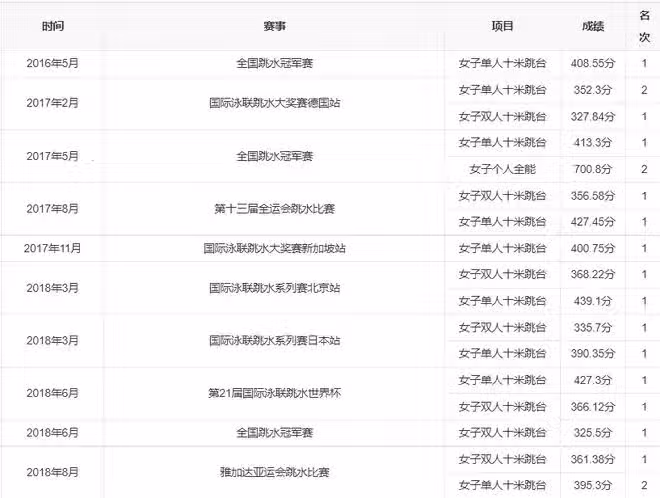Select the 2017年11月 date cell
The image size is (660, 498).
(52, 249)
